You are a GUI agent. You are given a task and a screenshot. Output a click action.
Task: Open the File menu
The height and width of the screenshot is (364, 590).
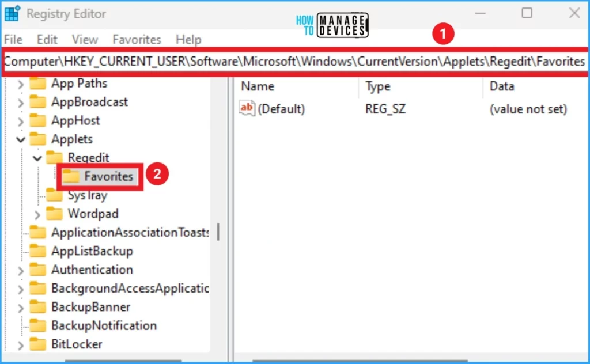pyautogui.click(x=13, y=40)
